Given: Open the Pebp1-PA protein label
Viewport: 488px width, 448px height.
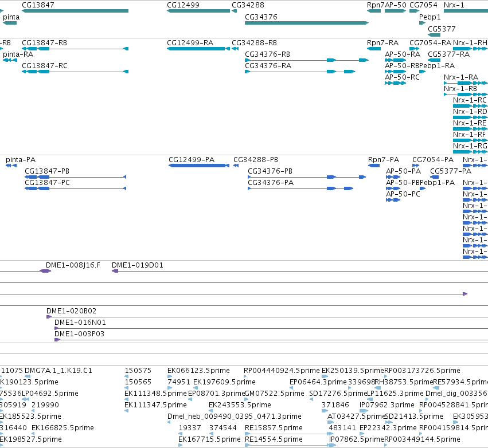Looking at the screenshot, I should (x=438, y=183).
